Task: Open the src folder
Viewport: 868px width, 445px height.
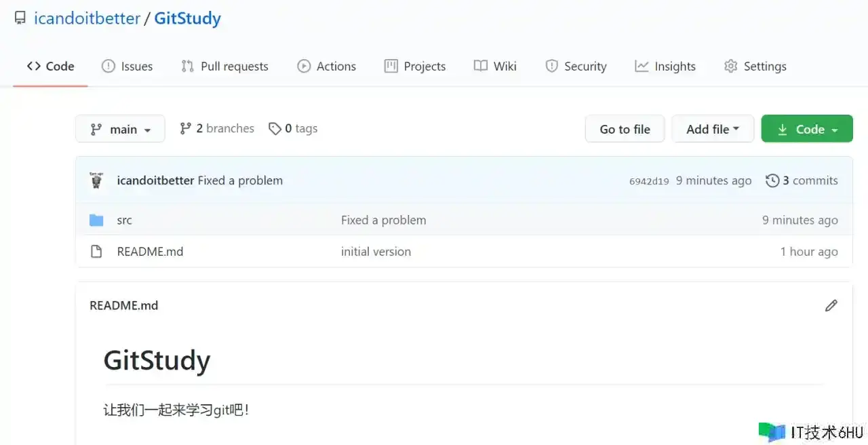Action: [124, 220]
